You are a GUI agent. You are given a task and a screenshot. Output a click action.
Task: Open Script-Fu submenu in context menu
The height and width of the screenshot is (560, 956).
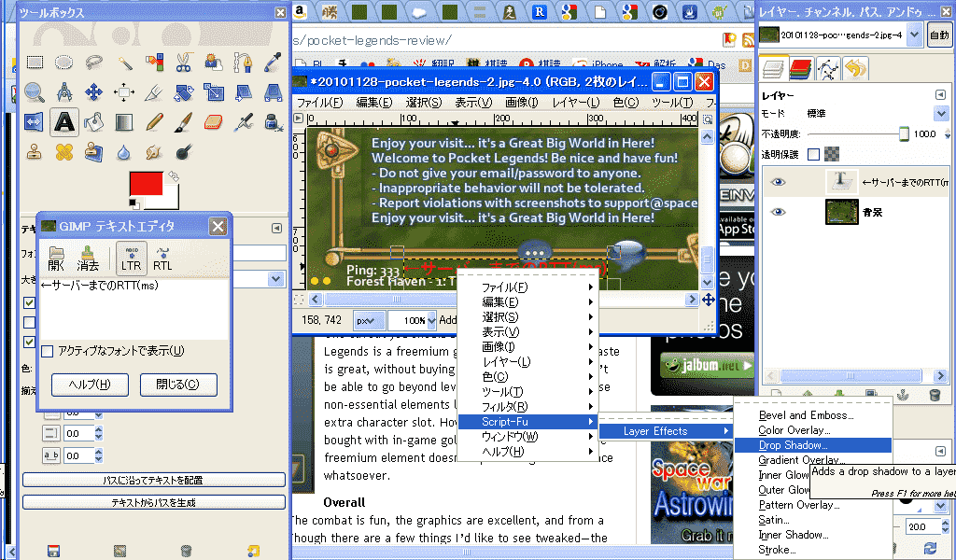528,422
